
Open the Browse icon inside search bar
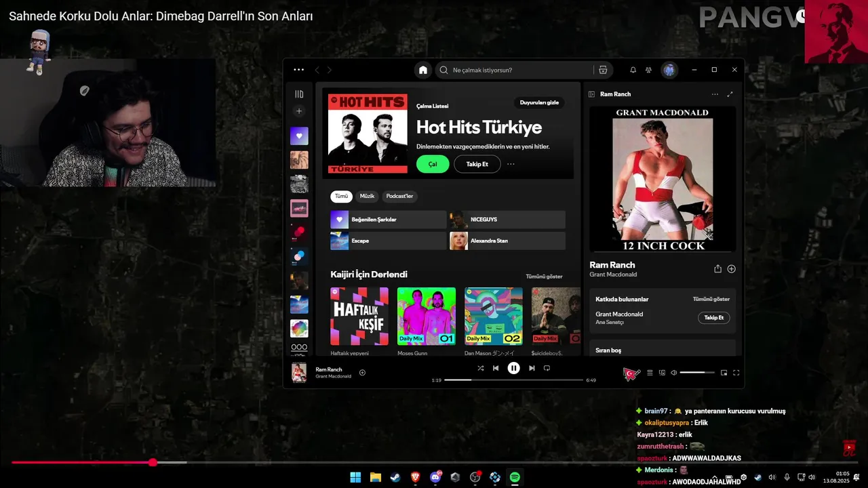pyautogui.click(x=603, y=70)
